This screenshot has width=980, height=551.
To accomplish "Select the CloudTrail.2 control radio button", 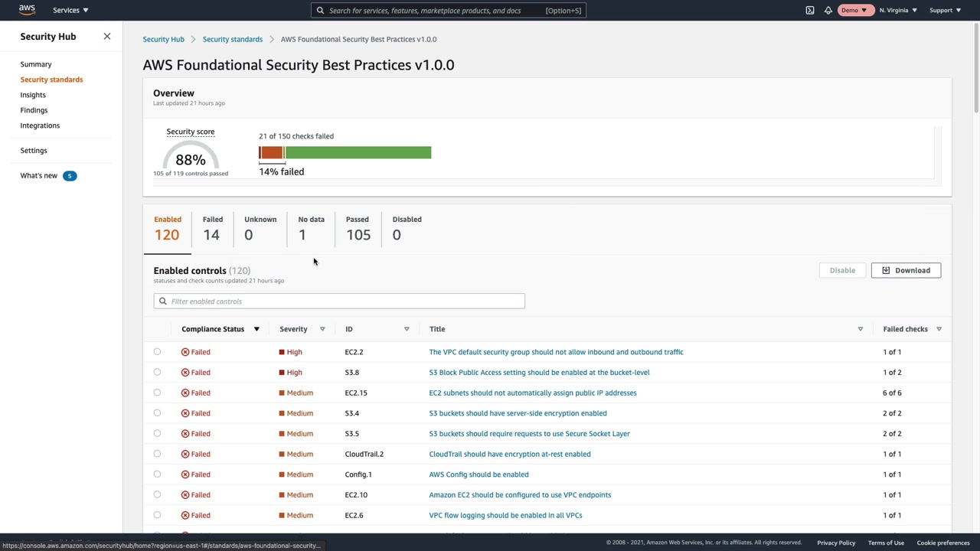I will tap(157, 454).
